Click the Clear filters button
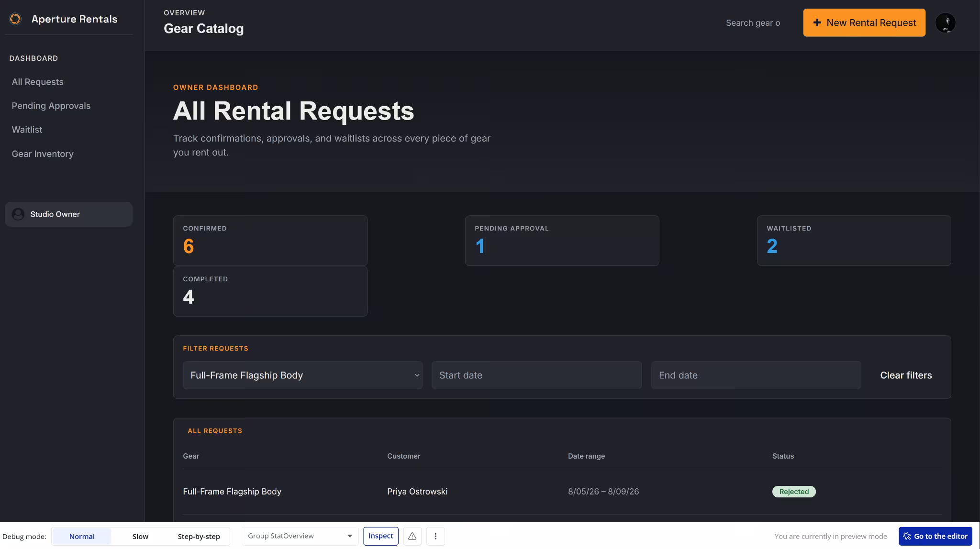The width and height of the screenshot is (980, 549). pos(906,375)
